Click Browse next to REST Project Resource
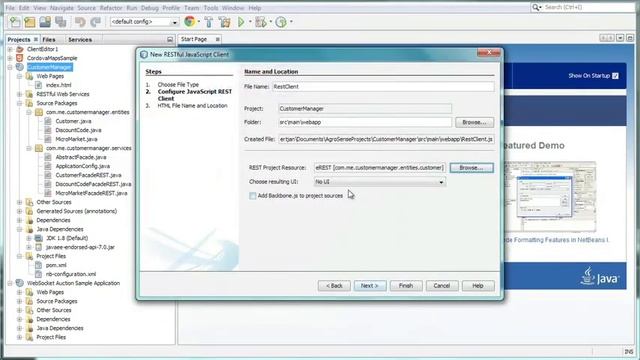This screenshot has width=640, height=360. point(471,168)
